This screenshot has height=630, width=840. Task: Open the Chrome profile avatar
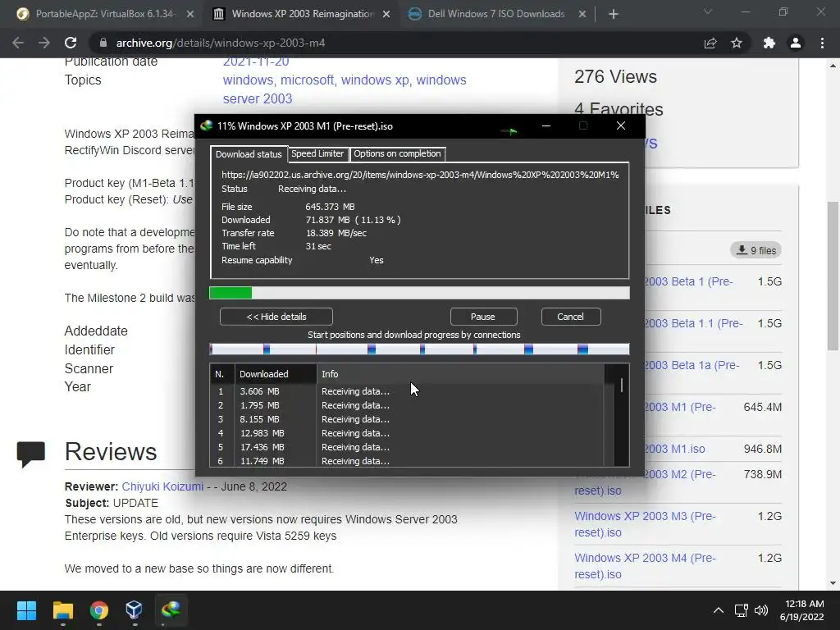click(x=796, y=43)
